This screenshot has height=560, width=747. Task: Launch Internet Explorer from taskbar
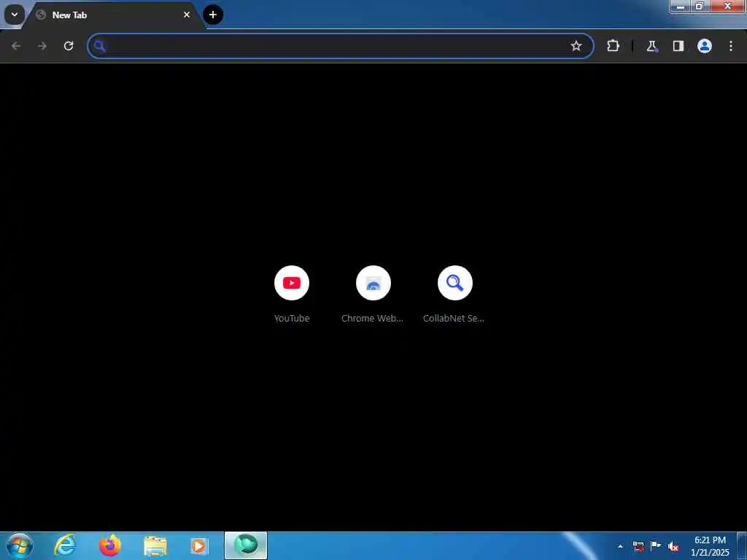(65, 545)
